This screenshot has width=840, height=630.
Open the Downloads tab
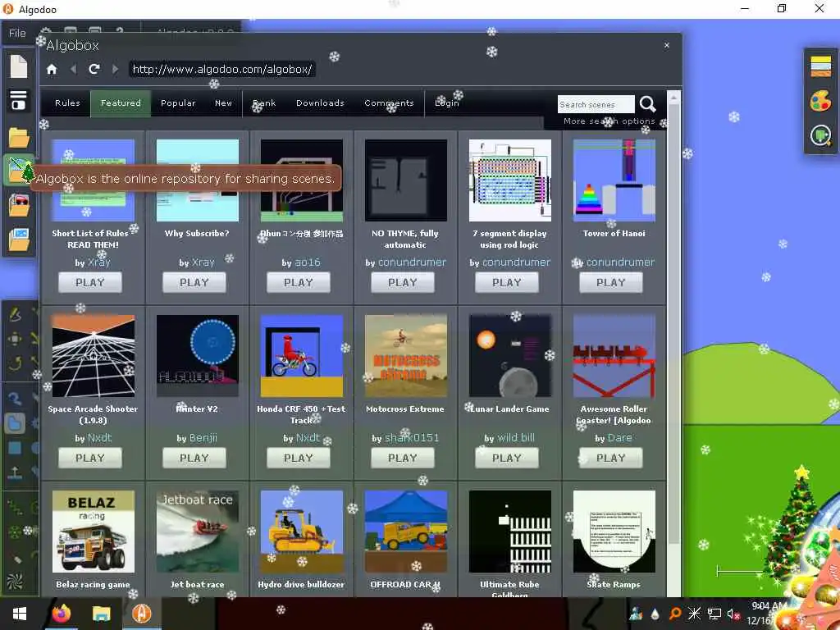(x=320, y=103)
